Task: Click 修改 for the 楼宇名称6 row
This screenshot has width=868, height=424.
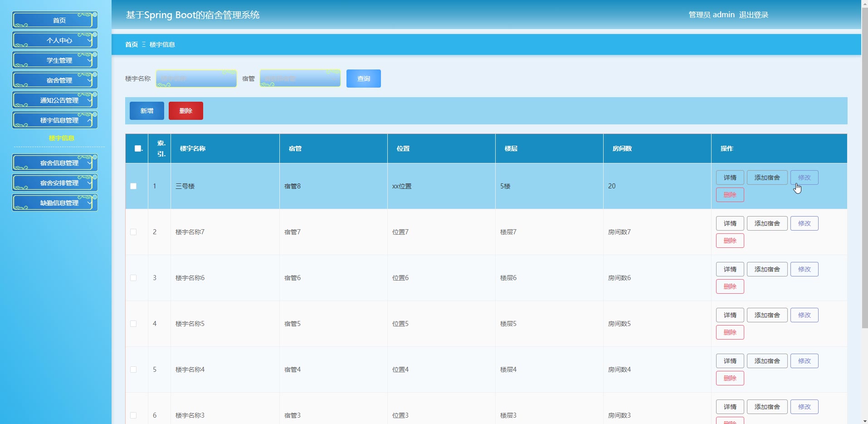Action: 804,269
